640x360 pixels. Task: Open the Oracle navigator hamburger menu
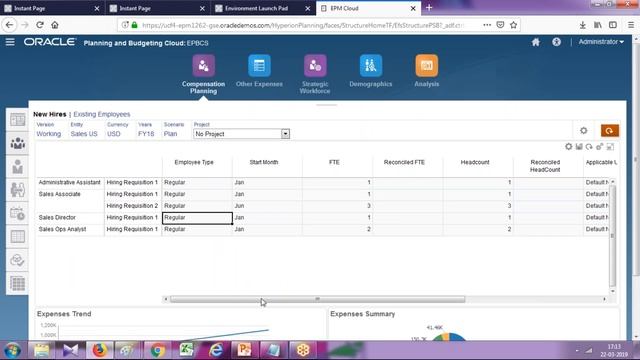point(10,42)
